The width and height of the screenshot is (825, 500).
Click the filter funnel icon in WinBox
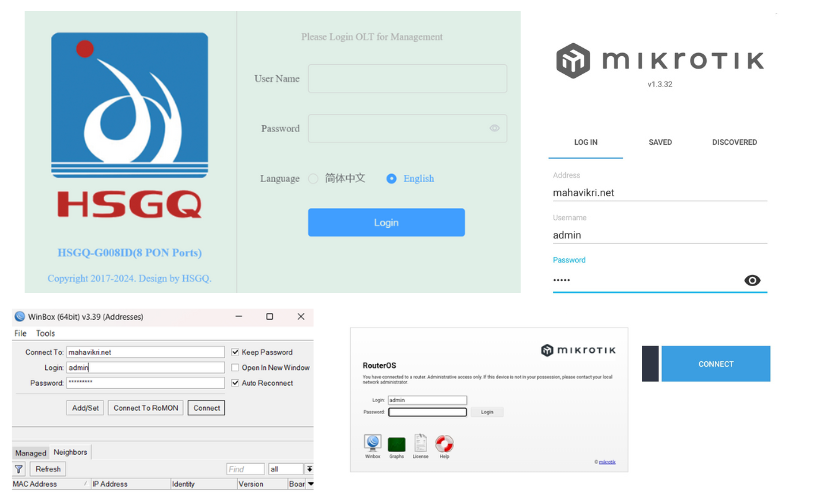tap(19, 469)
